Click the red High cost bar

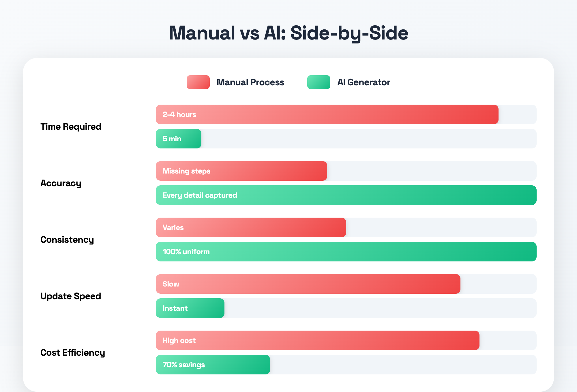pos(317,340)
